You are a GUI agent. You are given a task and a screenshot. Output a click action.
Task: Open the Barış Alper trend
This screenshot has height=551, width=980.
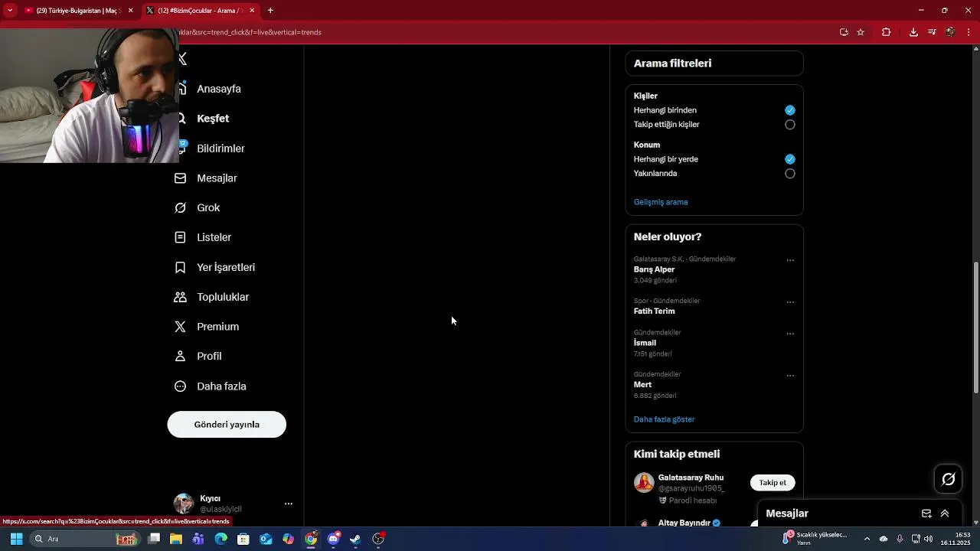pos(654,269)
